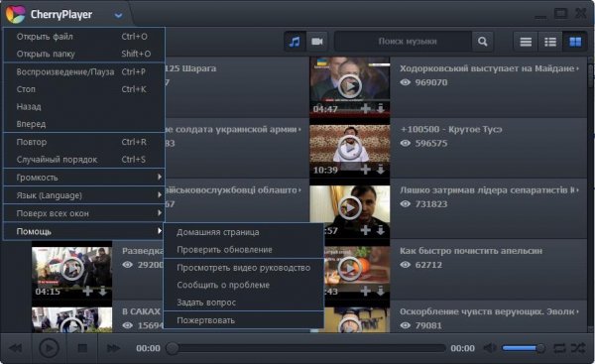Open Домашняя страница from help submenu

pos(244,232)
